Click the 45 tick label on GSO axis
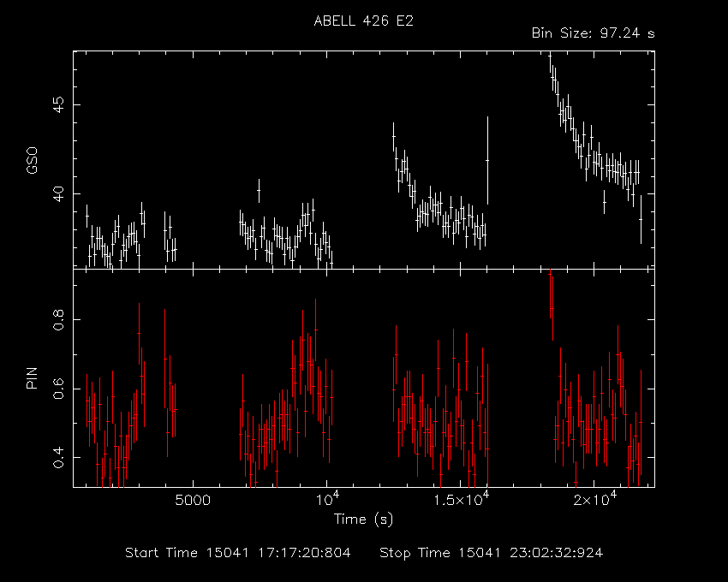Viewport: 728px width, 582px height. [59, 104]
